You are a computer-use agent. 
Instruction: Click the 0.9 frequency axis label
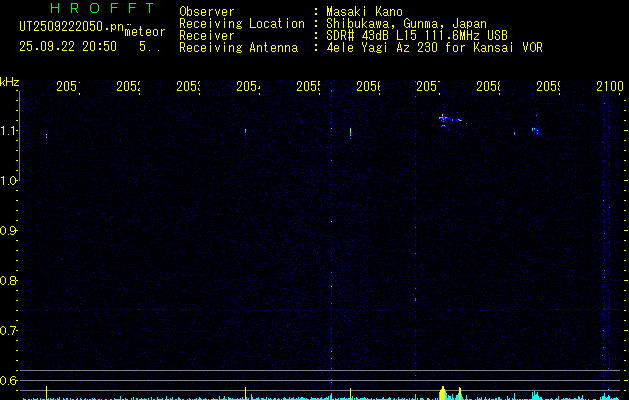(x=8, y=231)
